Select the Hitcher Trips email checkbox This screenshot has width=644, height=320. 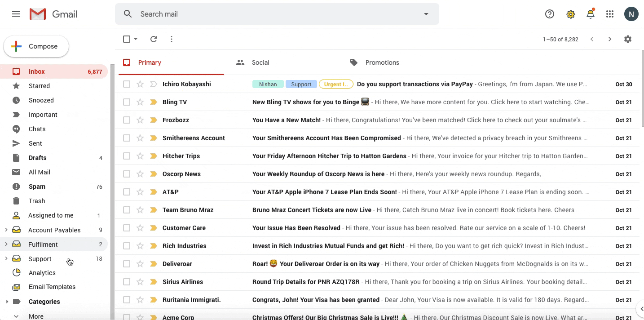point(127,156)
